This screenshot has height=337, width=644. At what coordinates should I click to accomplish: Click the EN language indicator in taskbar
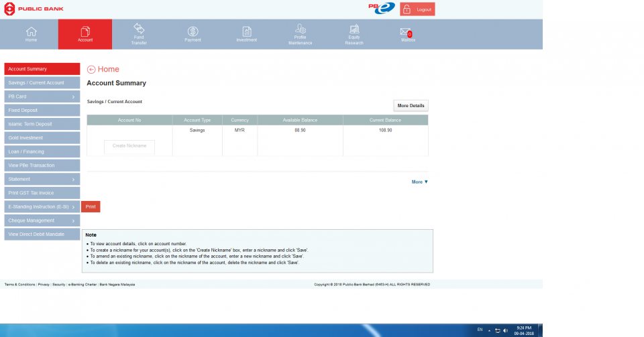tap(480, 330)
